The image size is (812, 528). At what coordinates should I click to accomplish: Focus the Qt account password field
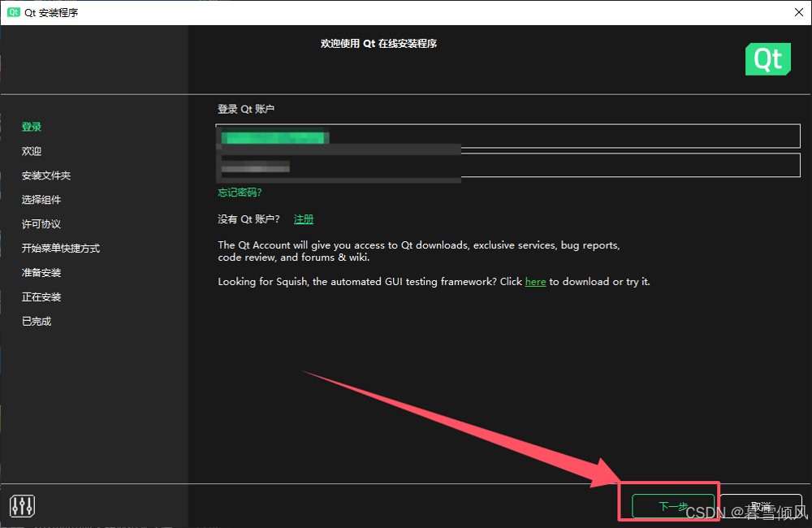pyautogui.click(x=508, y=165)
